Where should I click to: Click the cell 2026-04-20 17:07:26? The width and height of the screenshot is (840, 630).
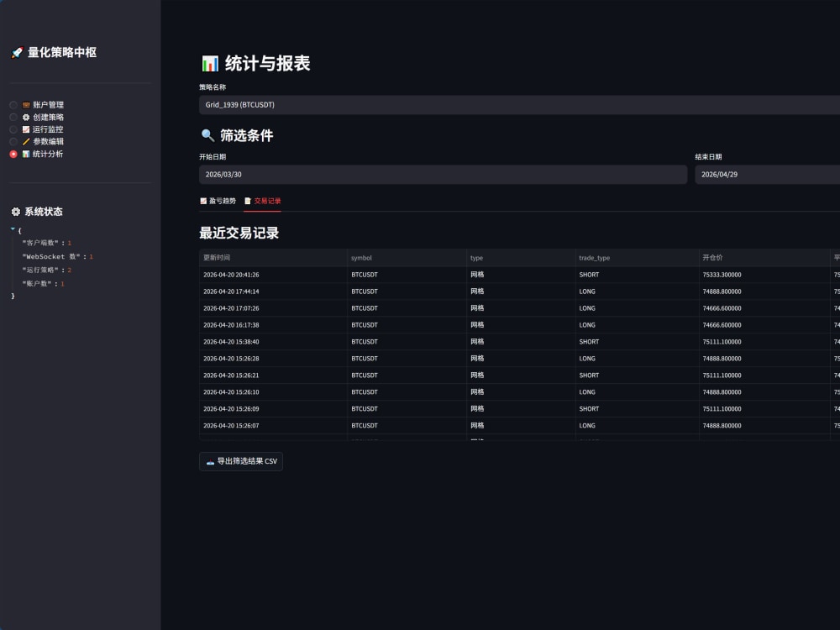click(273, 308)
